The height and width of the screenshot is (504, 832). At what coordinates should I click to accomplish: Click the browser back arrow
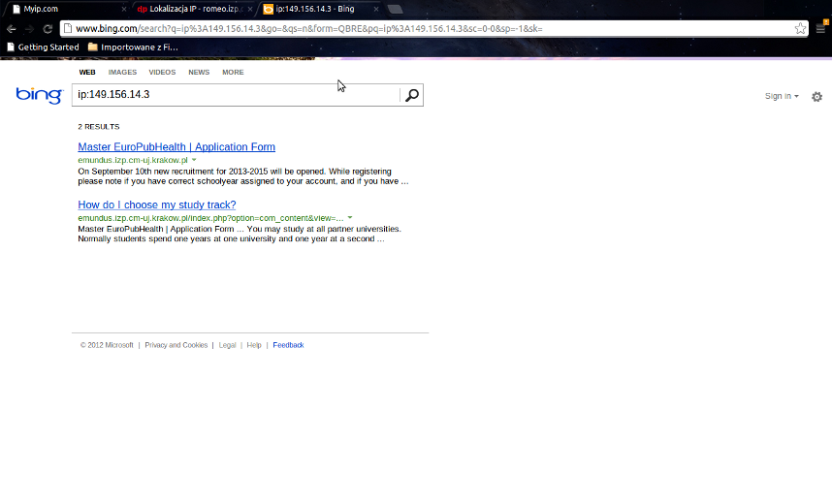click(11, 29)
